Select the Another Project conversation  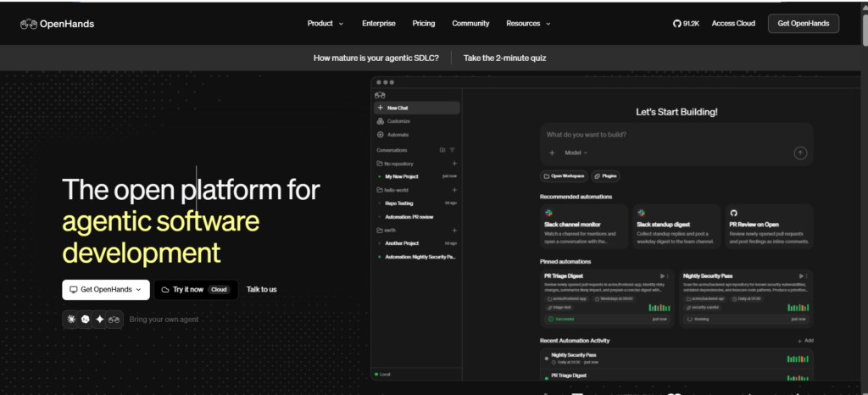(417, 243)
